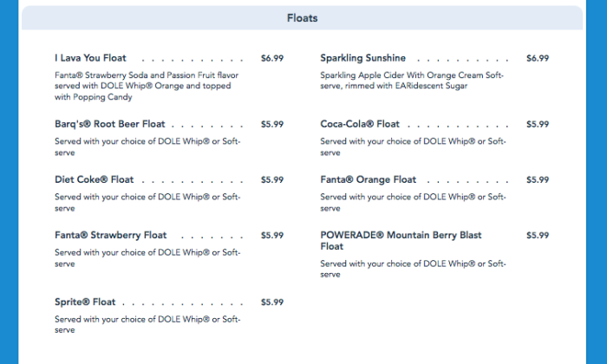Click the Sparkling Sunshine description text
The width and height of the screenshot is (607, 364).
click(x=411, y=81)
